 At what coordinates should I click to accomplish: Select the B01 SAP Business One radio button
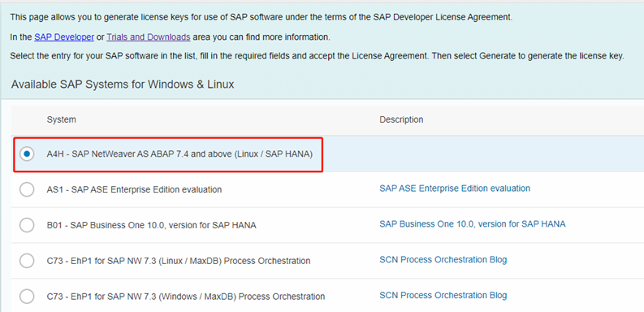coord(27,225)
